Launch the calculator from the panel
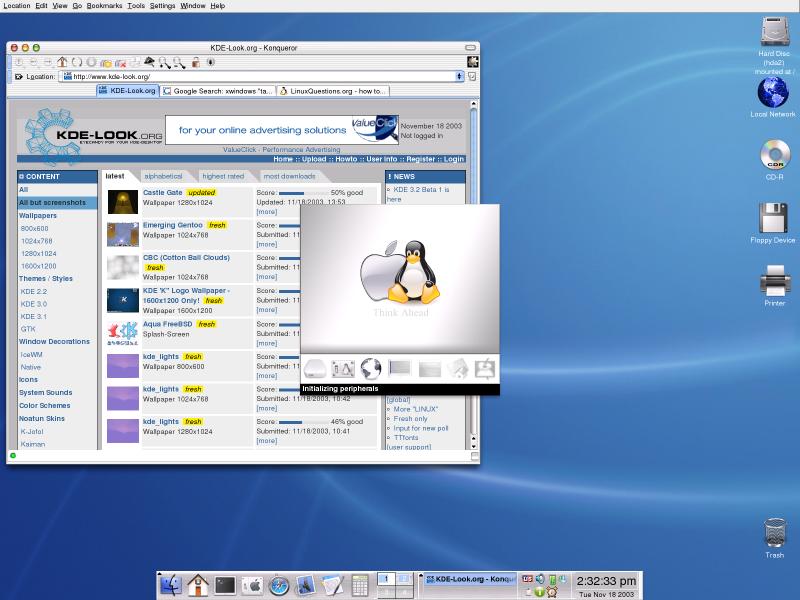800x600 pixels. point(360,585)
